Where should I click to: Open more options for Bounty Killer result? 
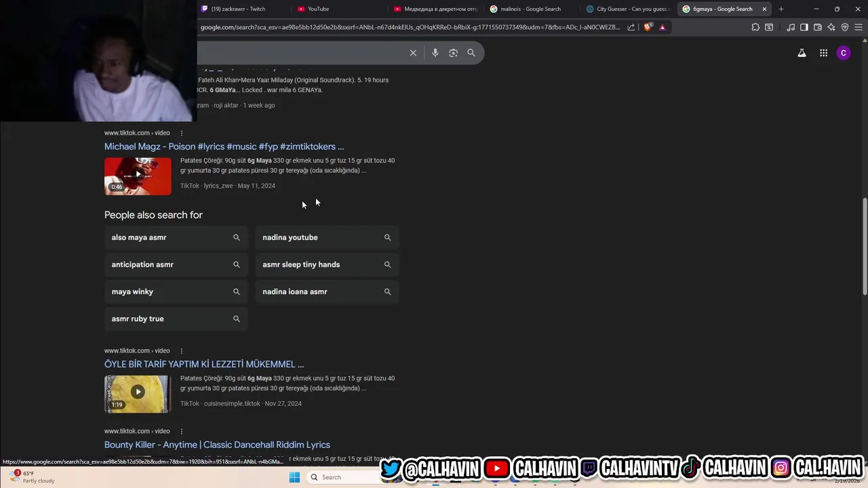click(x=181, y=431)
